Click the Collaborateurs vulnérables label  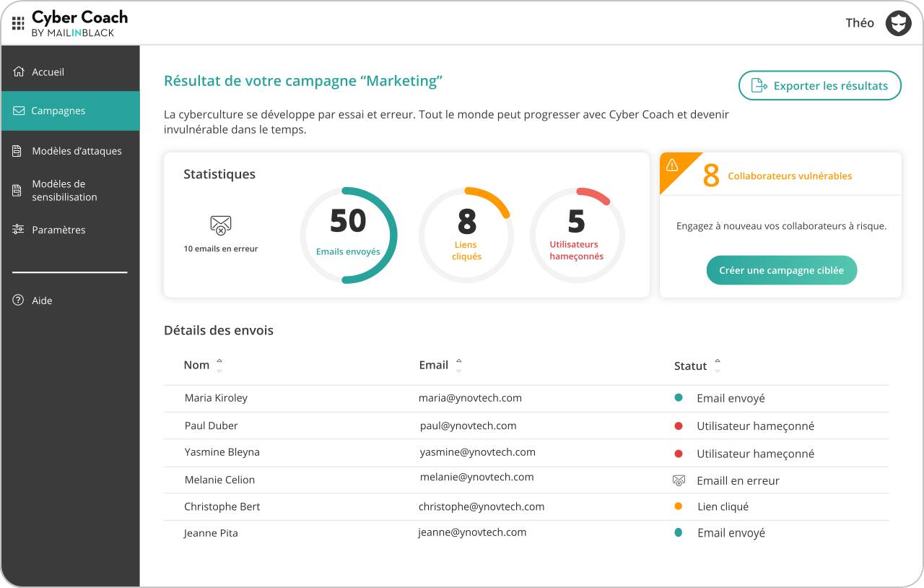tap(790, 176)
